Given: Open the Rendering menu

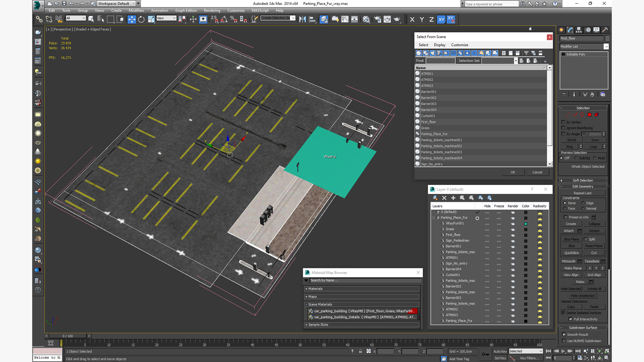Looking at the screenshot, I should (212, 10).
